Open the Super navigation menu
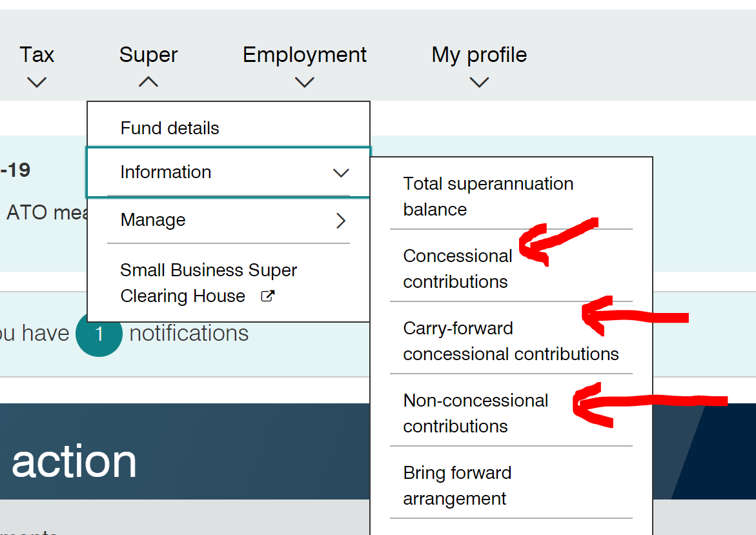756x535 pixels. point(148,54)
